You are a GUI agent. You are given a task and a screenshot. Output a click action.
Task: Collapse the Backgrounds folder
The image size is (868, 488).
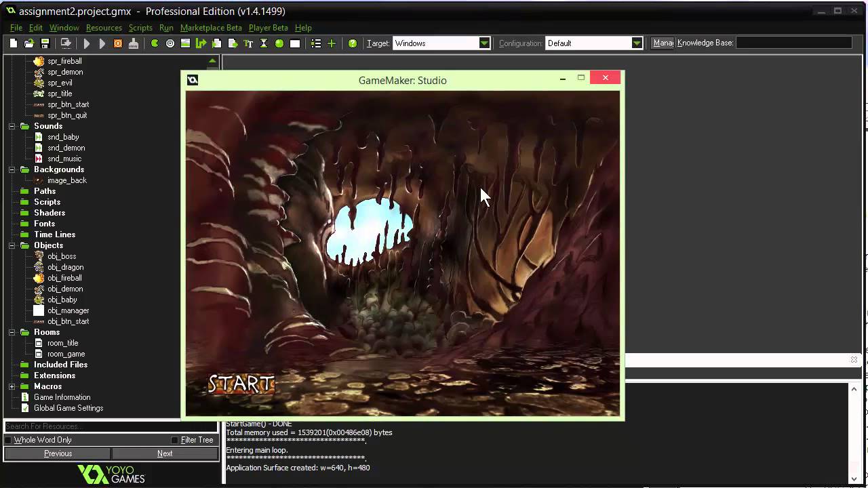coord(12,169)
